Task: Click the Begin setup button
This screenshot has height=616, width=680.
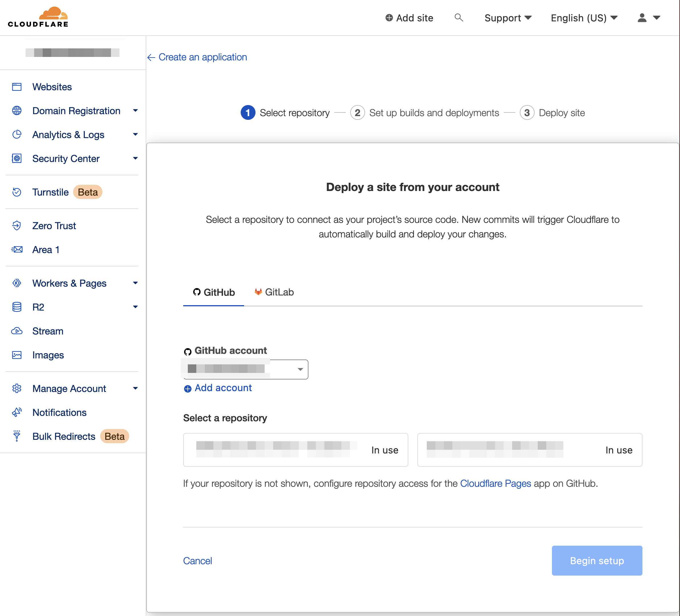Action: tap(597, 561)
